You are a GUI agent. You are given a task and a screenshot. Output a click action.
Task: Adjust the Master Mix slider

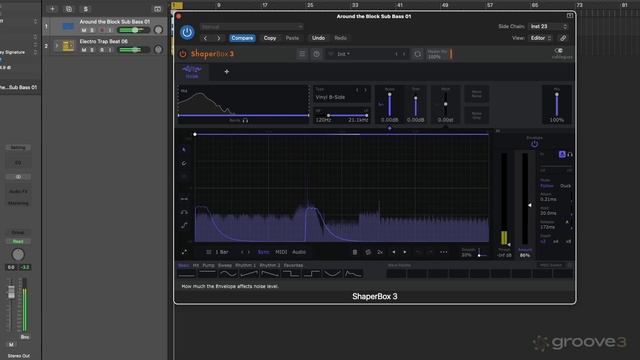coord(451,54)
